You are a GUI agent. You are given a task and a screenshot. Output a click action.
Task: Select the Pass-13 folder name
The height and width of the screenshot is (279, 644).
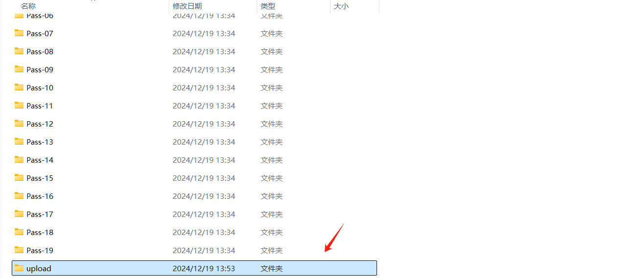[x=40, y=142]
